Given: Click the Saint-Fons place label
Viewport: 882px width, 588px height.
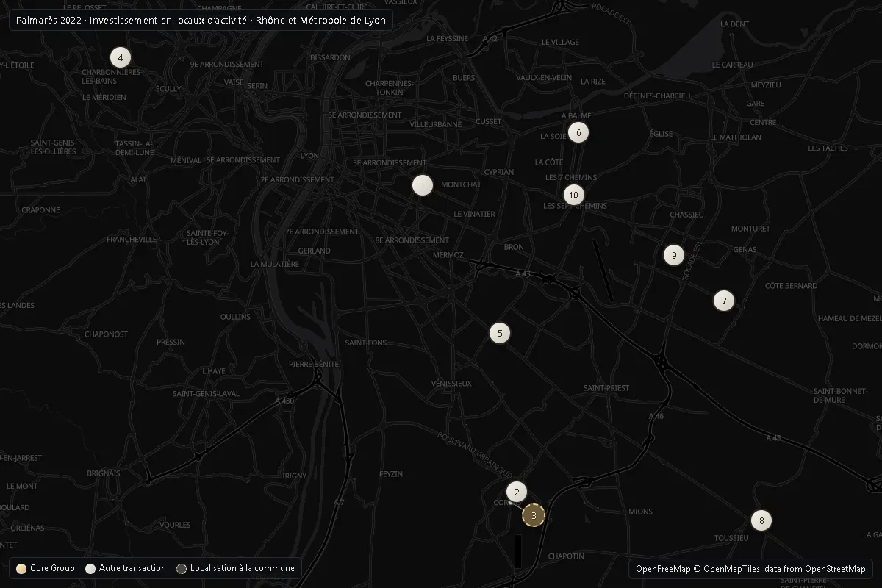Looking at the screenshot, I should pos(365,343).
